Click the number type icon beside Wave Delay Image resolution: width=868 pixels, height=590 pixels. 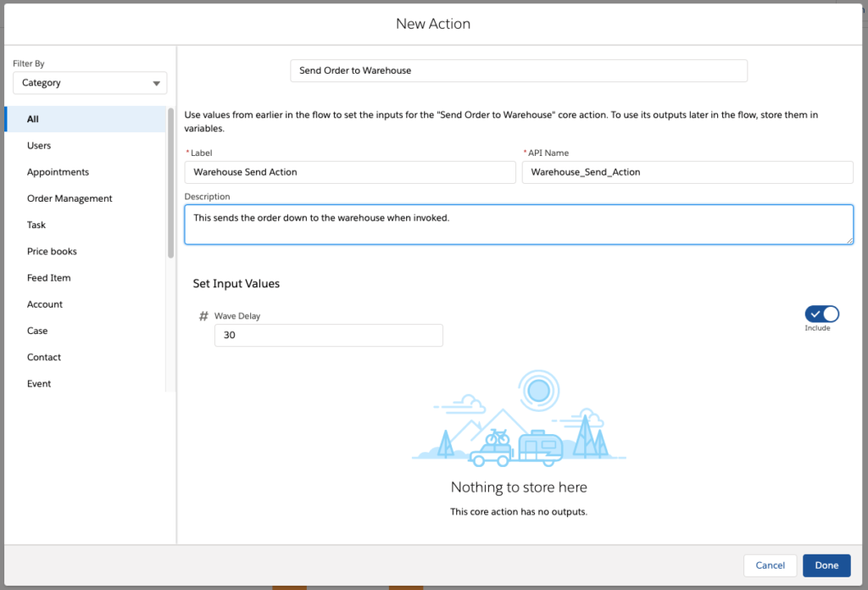click(x=203, y=315)
